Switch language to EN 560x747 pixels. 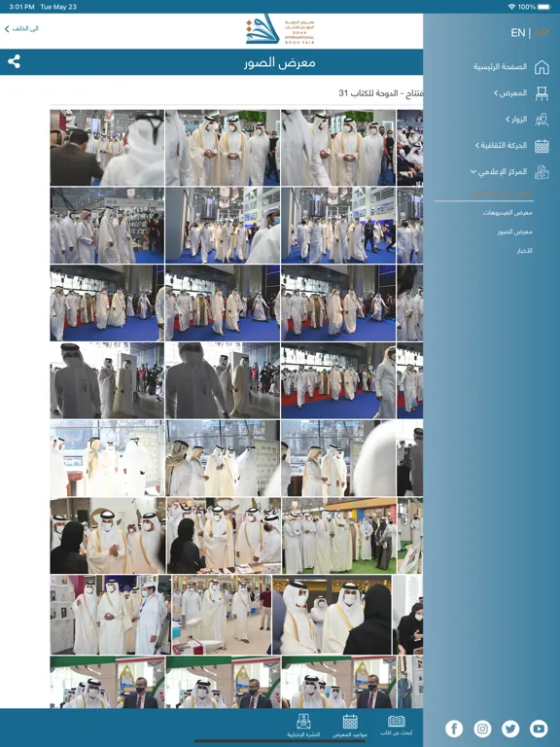click(x=517, y=33)
